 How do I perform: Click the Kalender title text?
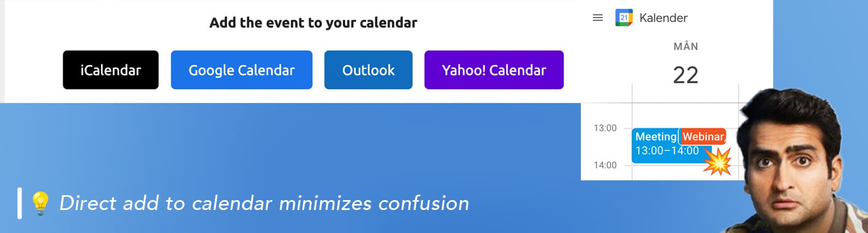coord(663,18)
